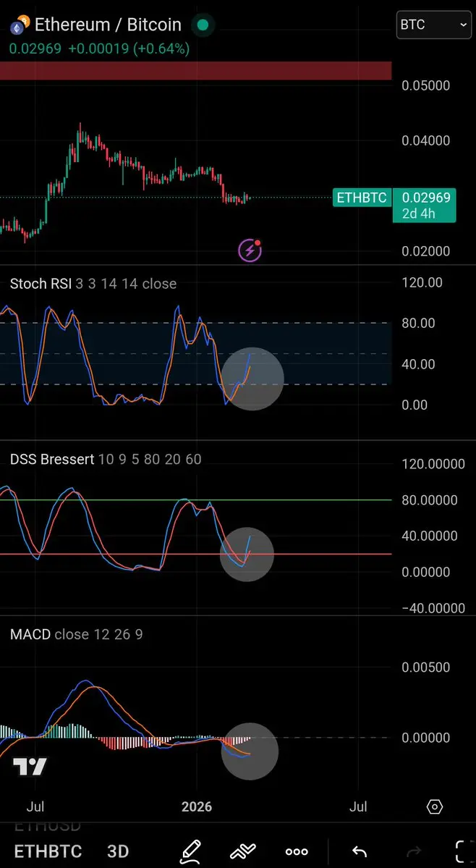The height and width of the screenshot is (868, 476).
Task: Open the BTC currency dropdown
Action: click(x=434, y=25)
